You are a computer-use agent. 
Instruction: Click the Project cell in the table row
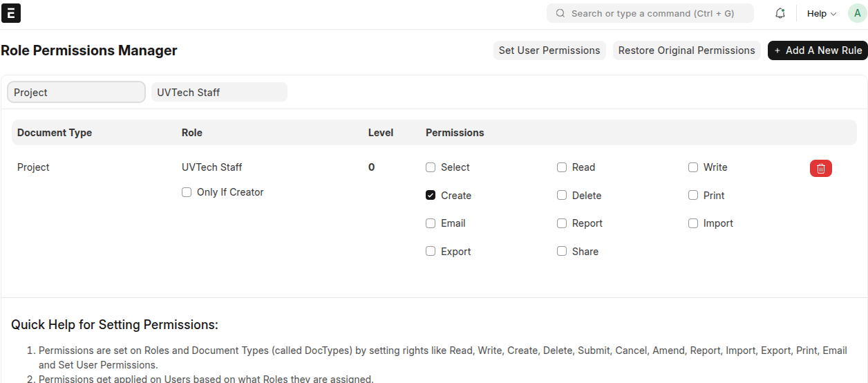33,167
